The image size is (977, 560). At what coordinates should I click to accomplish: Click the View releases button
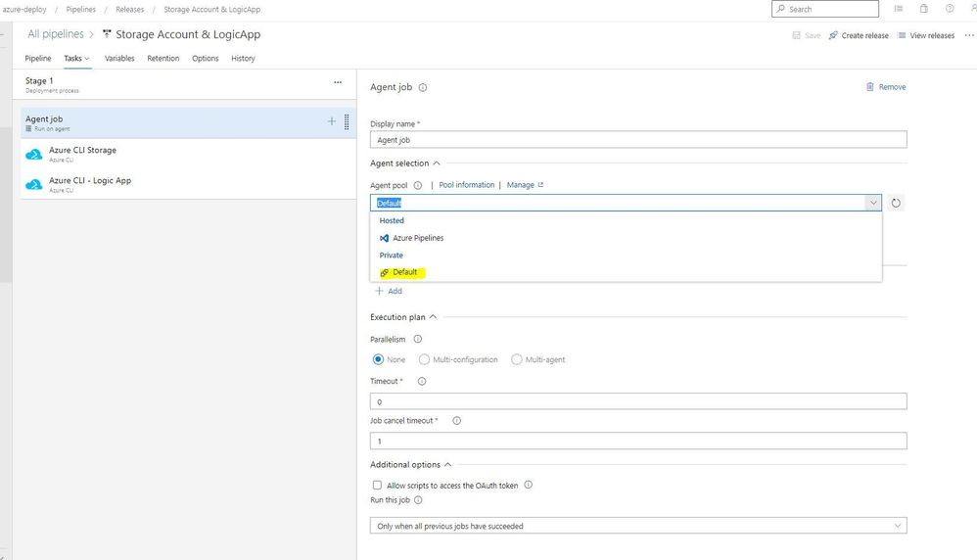[x=926, y=35]
